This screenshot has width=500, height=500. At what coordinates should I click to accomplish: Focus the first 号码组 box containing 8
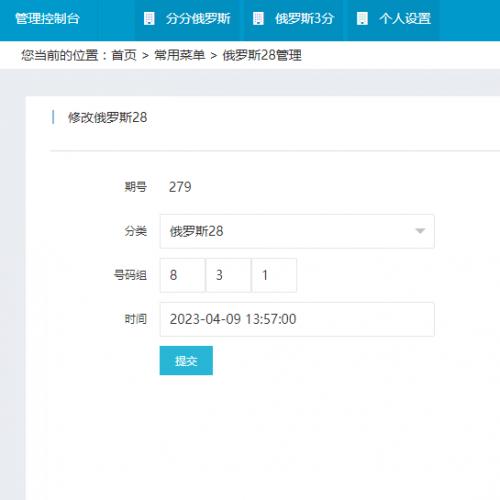(x=182, y=275)
